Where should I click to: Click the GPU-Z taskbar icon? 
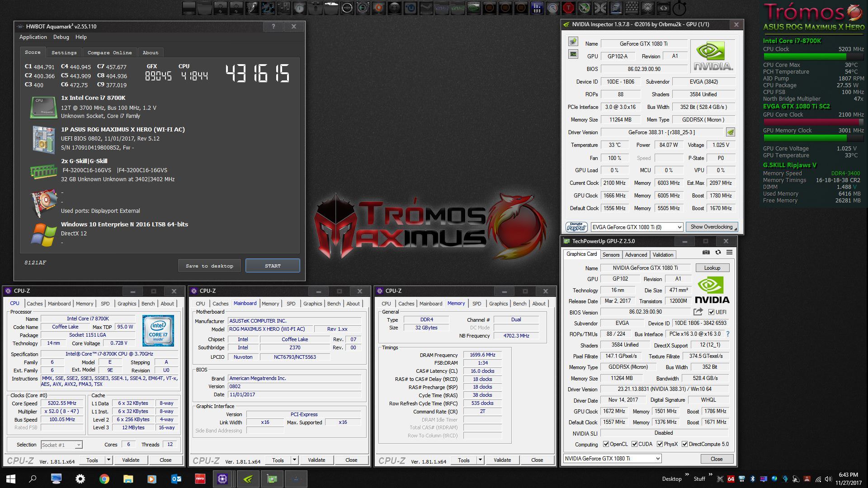[x=272, y=479]
